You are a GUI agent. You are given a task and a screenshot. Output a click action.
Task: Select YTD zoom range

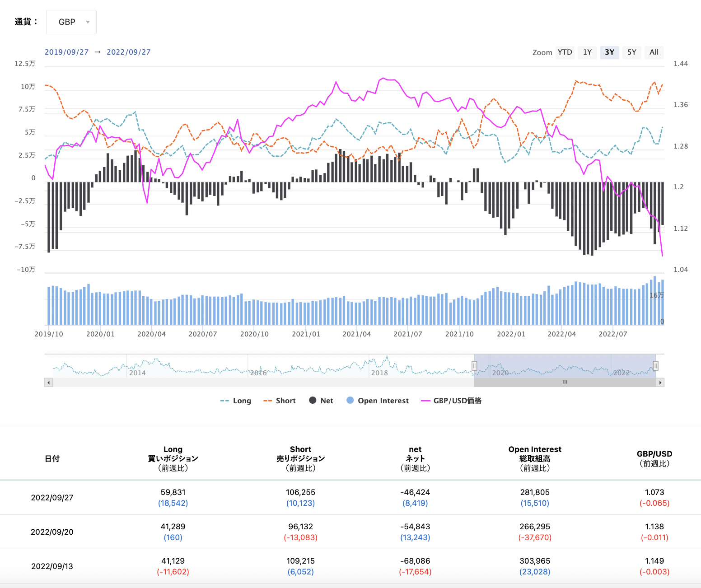pyautogui.click(x=565, y=52)
